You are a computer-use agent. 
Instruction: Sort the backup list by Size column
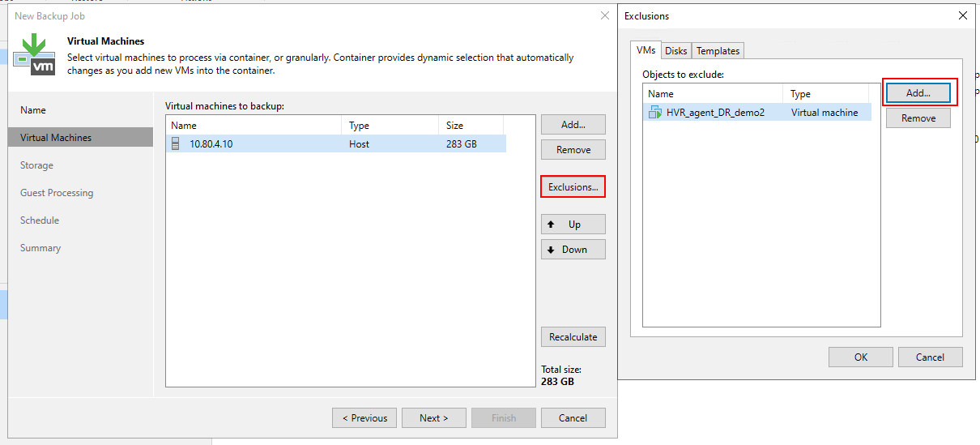coord(470,126)
